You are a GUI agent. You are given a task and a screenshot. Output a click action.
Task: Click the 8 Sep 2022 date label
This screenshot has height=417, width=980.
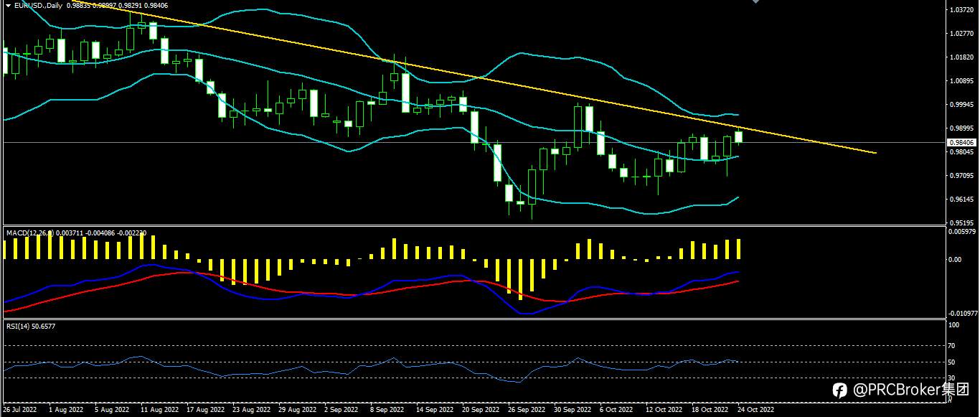[389, 410]
